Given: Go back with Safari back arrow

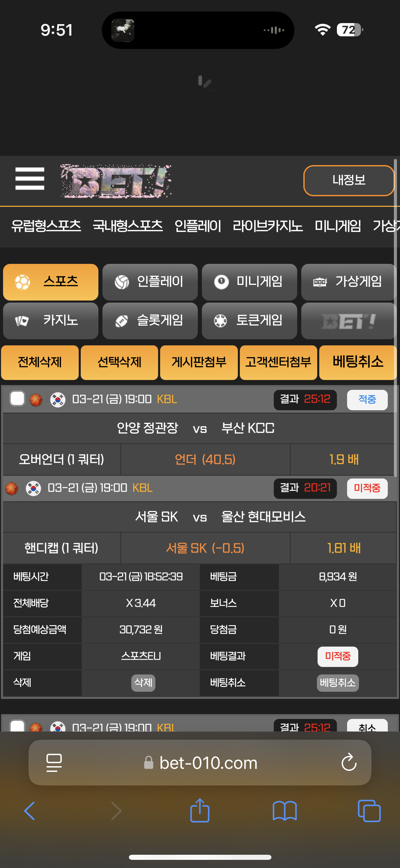Looking at the screenshot, I should [x=30, y=811].
